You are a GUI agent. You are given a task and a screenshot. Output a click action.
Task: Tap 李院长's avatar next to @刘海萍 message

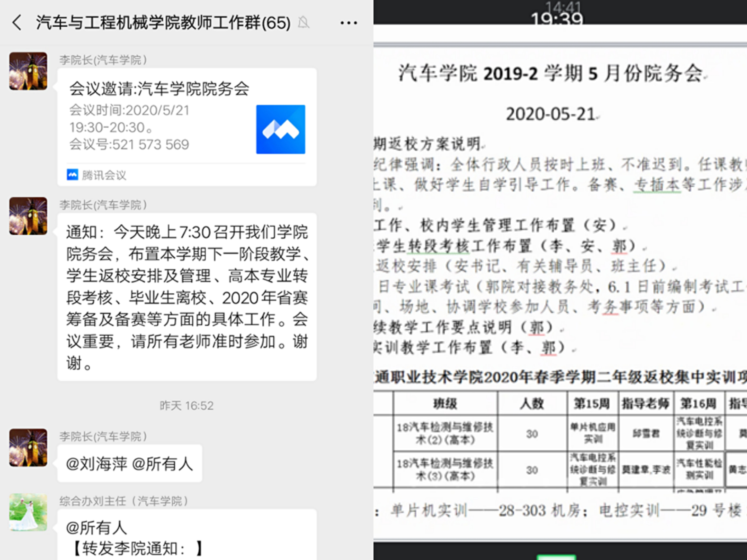(28, 448)
